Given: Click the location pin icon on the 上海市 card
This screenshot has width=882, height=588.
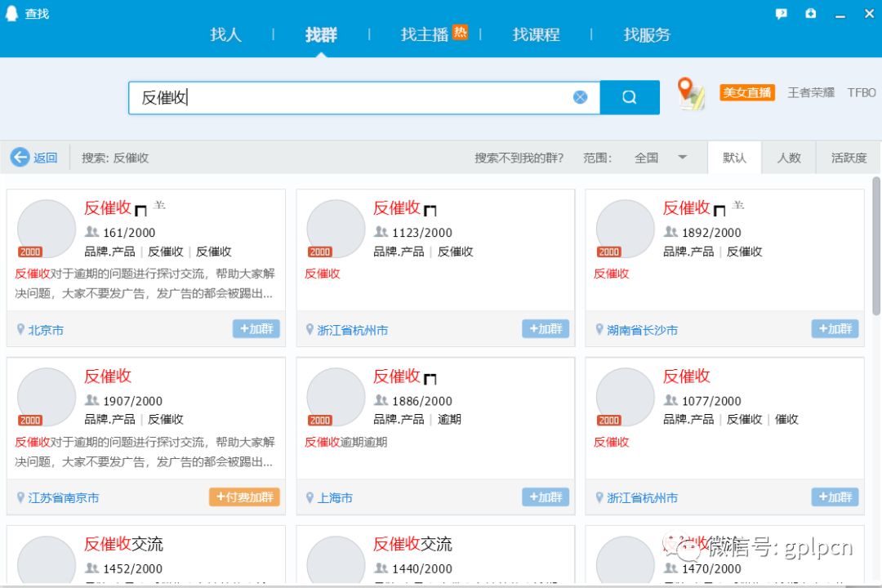Looking at the screenshot, I should 309,497.
